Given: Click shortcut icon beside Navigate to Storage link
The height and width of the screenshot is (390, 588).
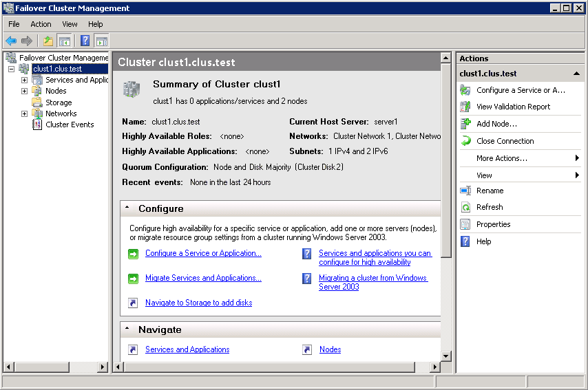Looking at the screenshot, I should click(133, 303).
